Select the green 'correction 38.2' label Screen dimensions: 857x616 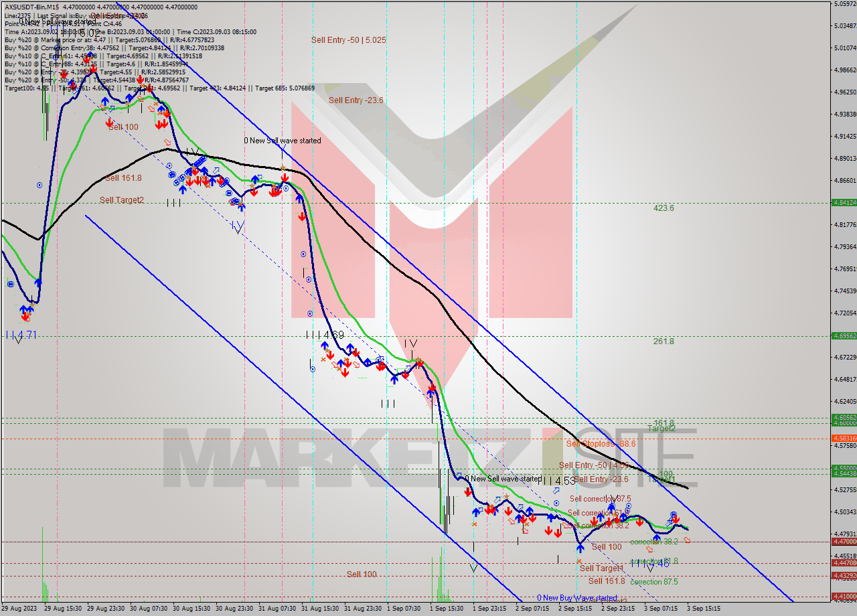pyautogui.click(x=654, y=542)
